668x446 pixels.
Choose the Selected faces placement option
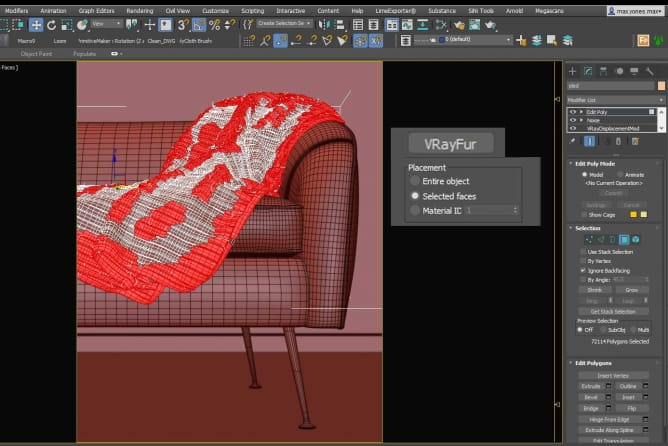coord(415,196)
